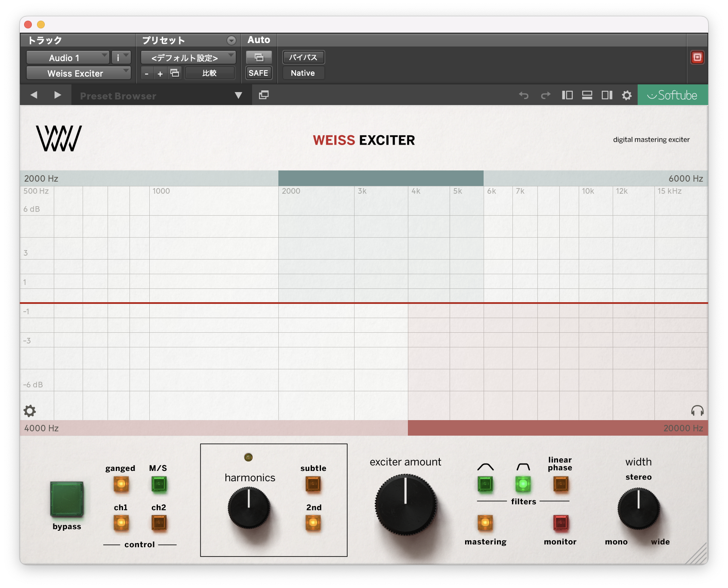Click the 20000 Hz lower band label
Viewport: 728px width, 588px height.
pos(683,428)
